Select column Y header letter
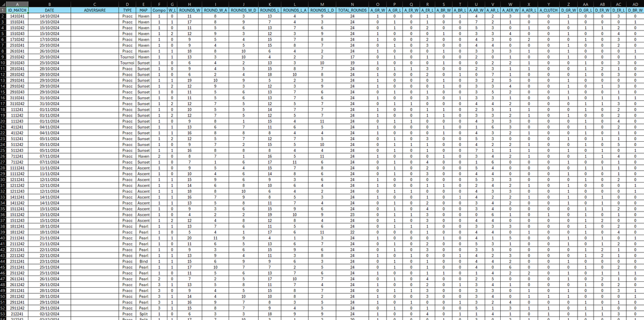Viewport: 644px width, 320px height. tap(547, 4)
